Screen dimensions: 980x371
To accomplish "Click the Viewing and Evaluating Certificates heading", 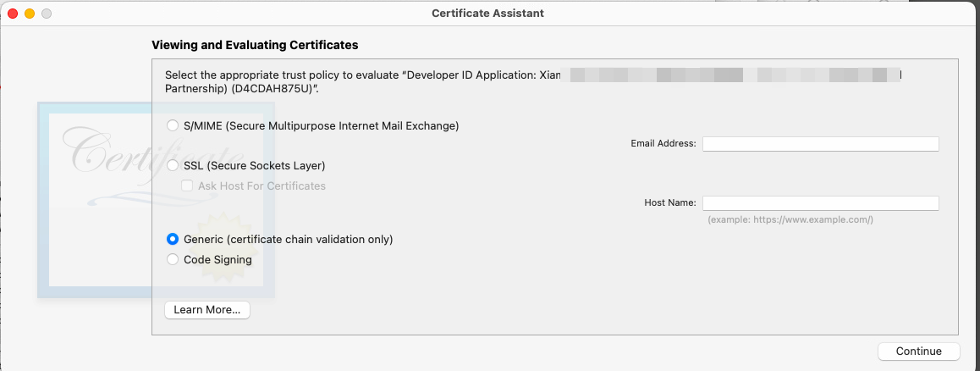I will 255,44.
